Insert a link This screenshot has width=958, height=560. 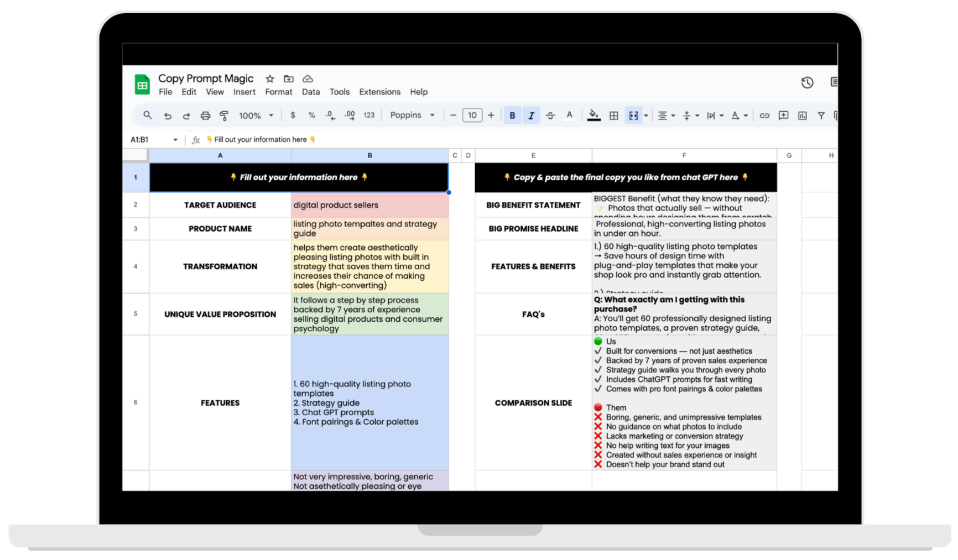(x=764, y=116)
